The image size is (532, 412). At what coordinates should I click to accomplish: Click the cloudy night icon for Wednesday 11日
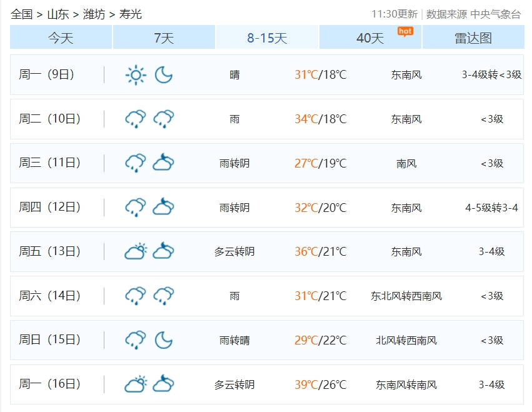click(x=164, y=163)
